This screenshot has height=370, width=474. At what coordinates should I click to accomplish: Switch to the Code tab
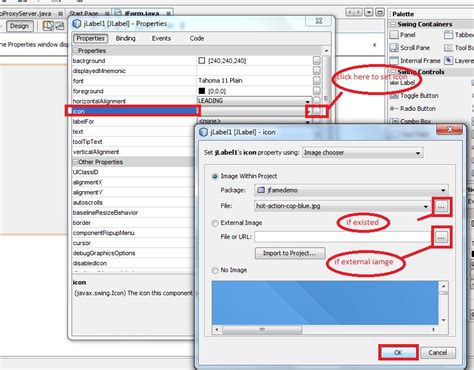[197, 38]
